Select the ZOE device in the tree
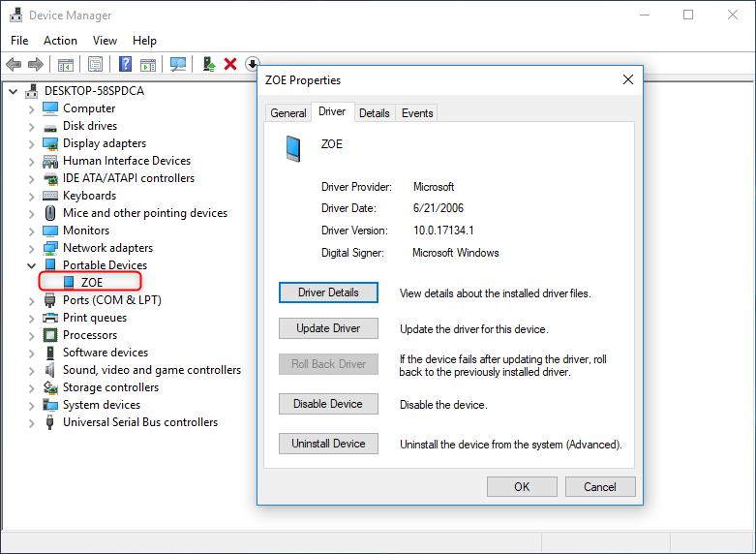The image size is (756, 554). coord(91,283)
